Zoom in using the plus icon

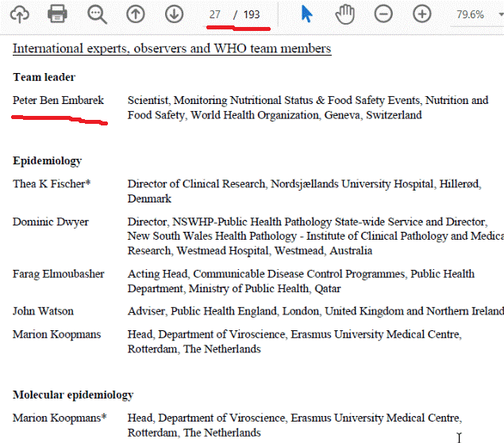[x=422, y=14]
